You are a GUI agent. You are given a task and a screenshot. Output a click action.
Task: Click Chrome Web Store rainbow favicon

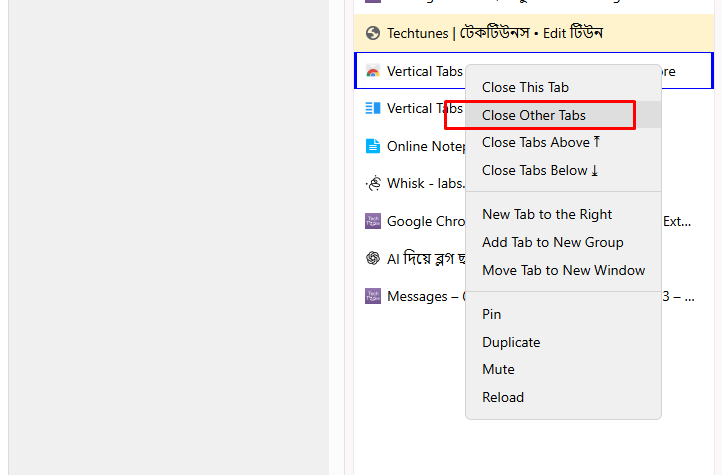(373, 71)
